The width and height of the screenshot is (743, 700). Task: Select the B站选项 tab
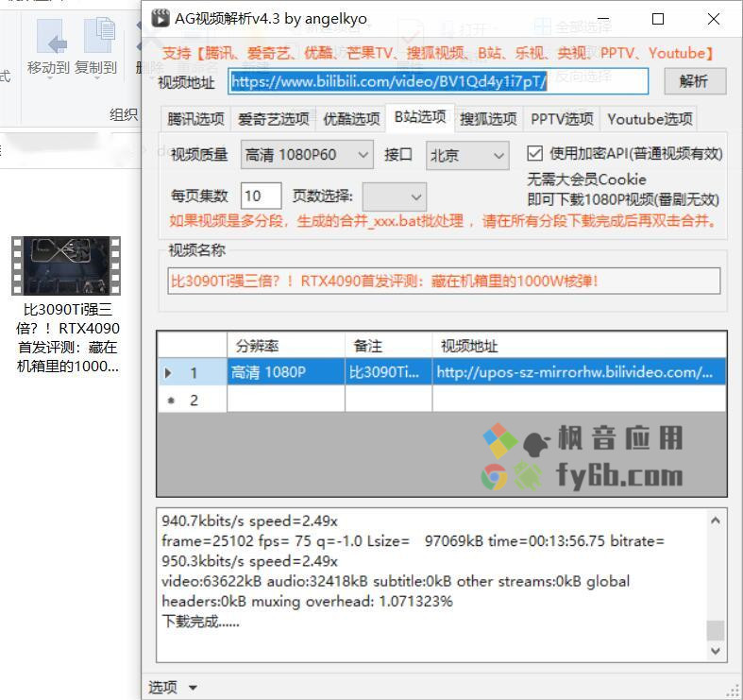420,117
